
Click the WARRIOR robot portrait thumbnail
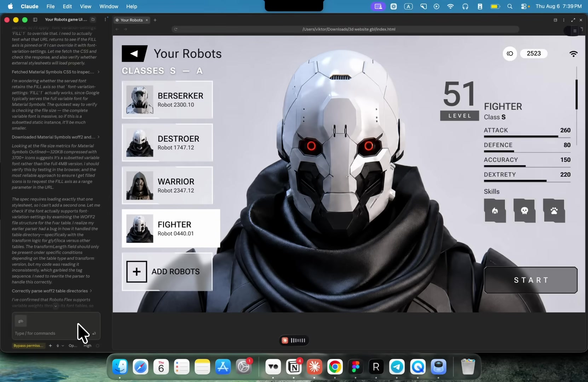[140, 186]
